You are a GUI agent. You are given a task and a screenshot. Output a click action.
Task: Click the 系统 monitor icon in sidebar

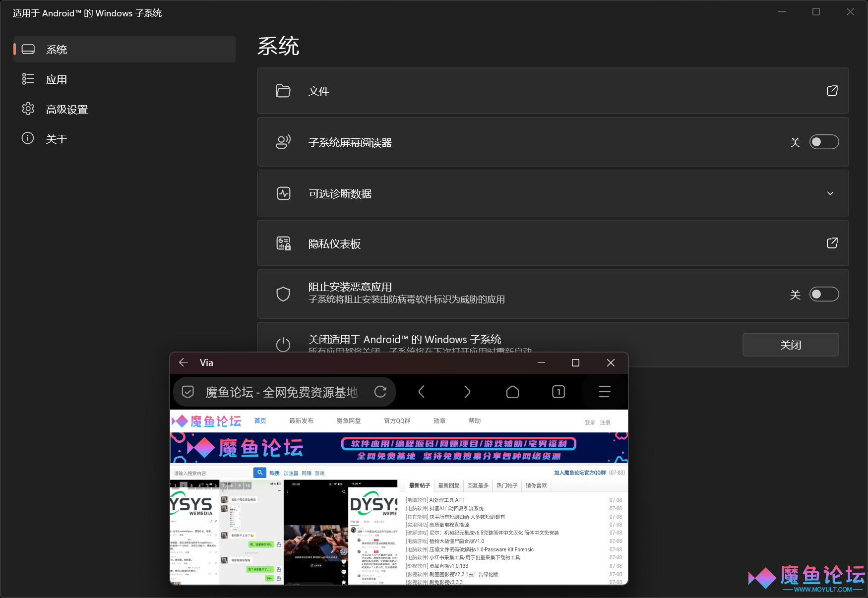(28, 49)
